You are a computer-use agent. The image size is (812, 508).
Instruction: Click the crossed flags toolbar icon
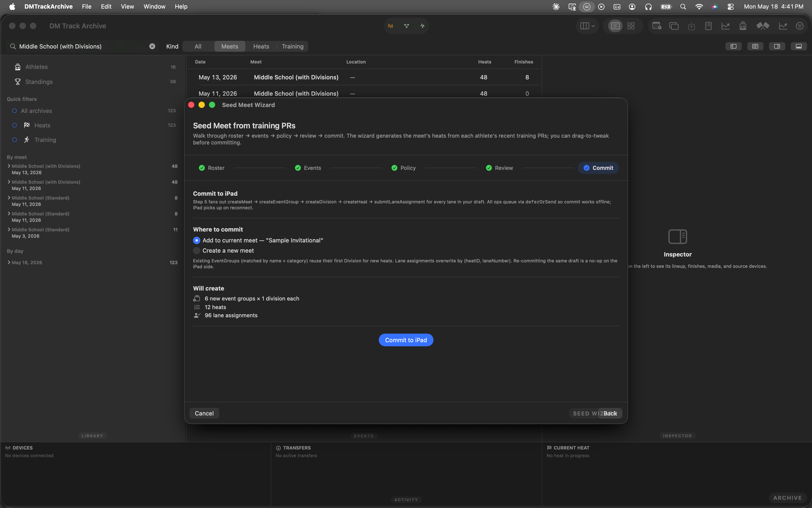point(762,26)
